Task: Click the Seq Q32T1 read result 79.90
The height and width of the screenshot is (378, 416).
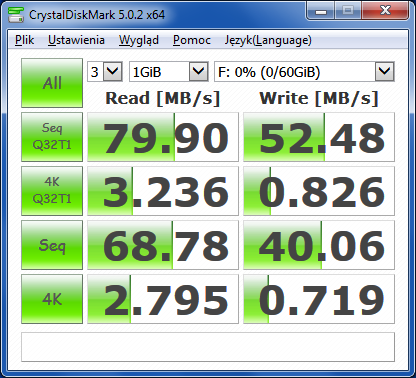Action: pos(163,137)
